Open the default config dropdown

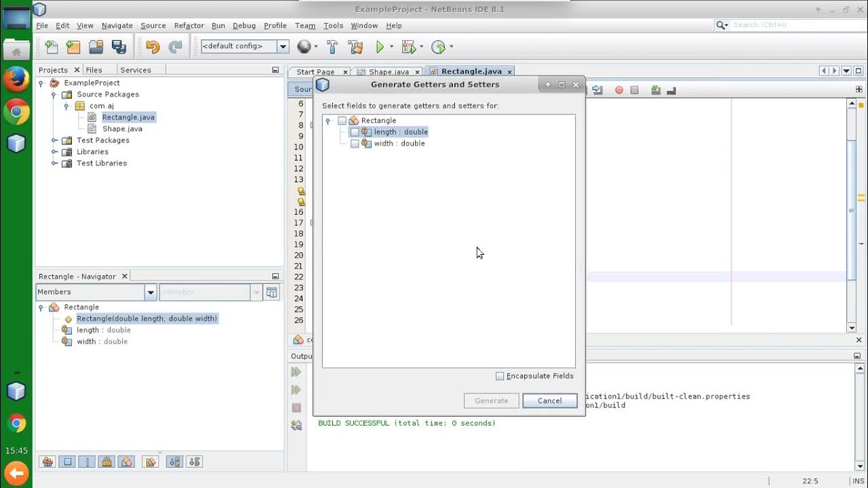click(283, 47)
